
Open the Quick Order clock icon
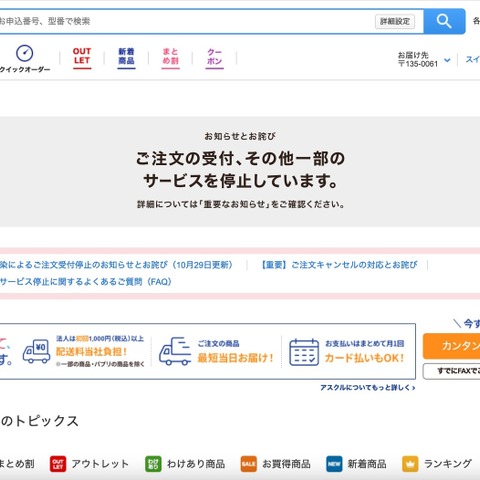[25, 53]
